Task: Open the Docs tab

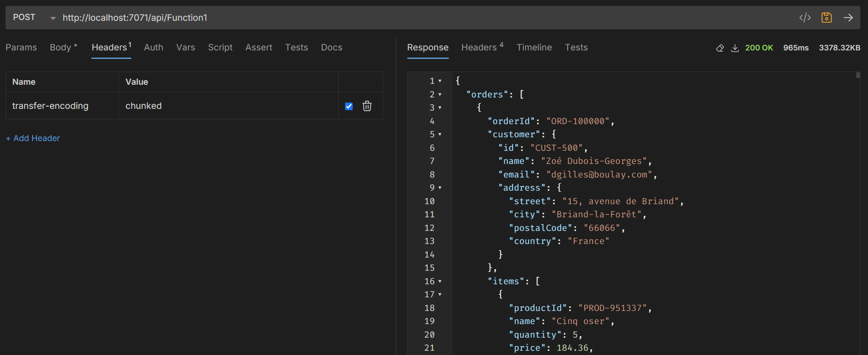Action: (332, 47)
